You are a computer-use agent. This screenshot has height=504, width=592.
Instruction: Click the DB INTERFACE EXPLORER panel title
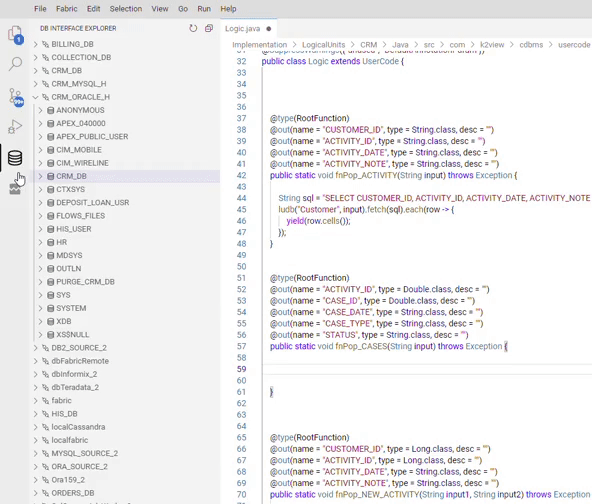[78, 28]
